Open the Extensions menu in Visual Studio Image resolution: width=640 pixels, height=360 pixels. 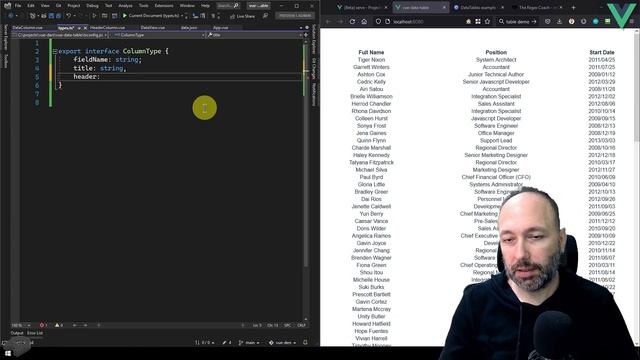click(164, 6)
